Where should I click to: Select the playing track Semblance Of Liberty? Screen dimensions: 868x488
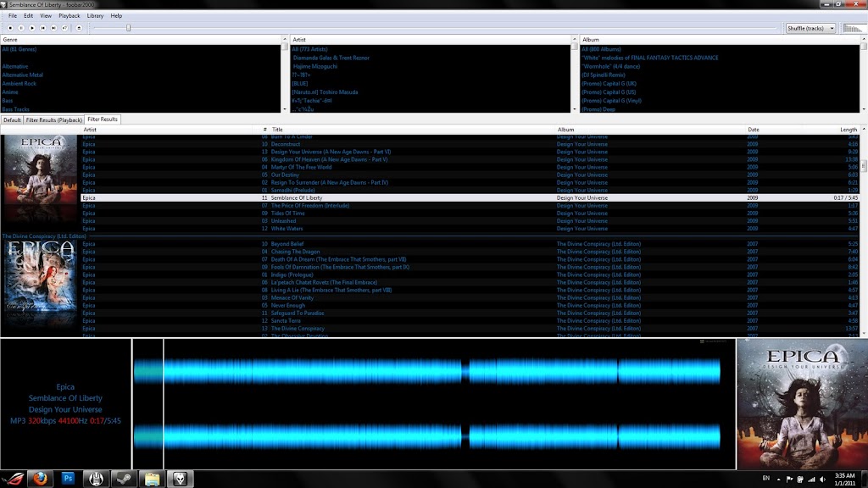470,198
